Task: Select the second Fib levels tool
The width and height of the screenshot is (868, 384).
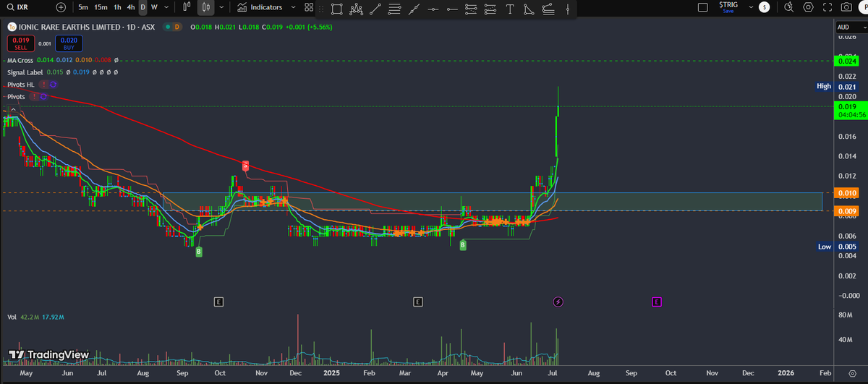Action: (x=490, y=9)
